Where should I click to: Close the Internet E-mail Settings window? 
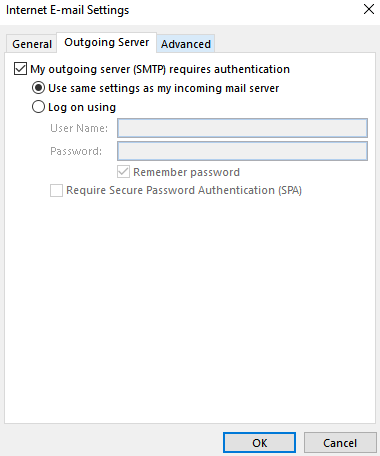coord(369,9)
